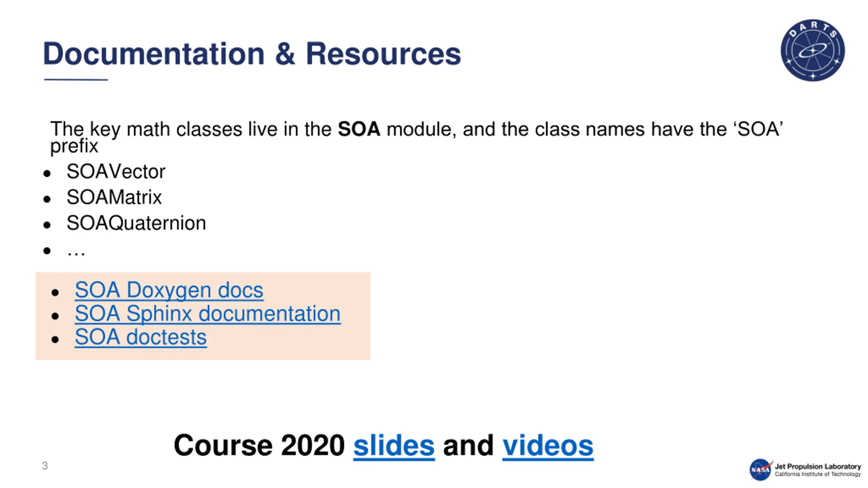Click the DARTS circular logo
The height and width of the screenshot is (488, 868).
813,50
